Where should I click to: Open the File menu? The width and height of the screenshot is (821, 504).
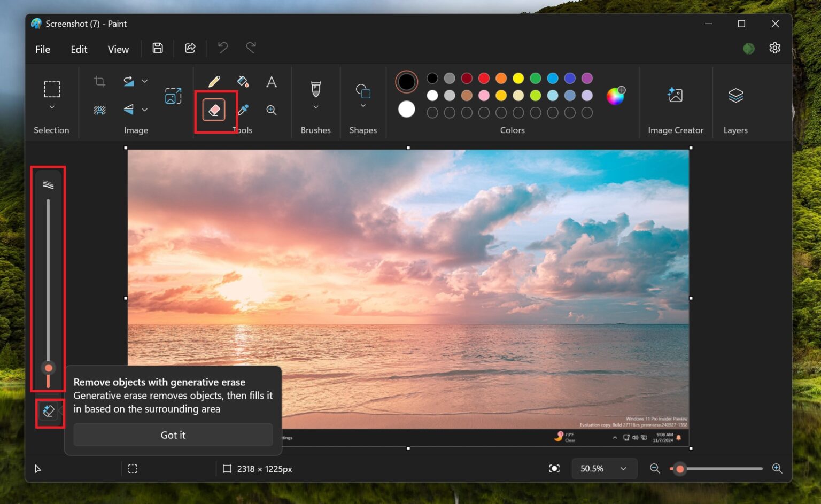coord(42,49)
